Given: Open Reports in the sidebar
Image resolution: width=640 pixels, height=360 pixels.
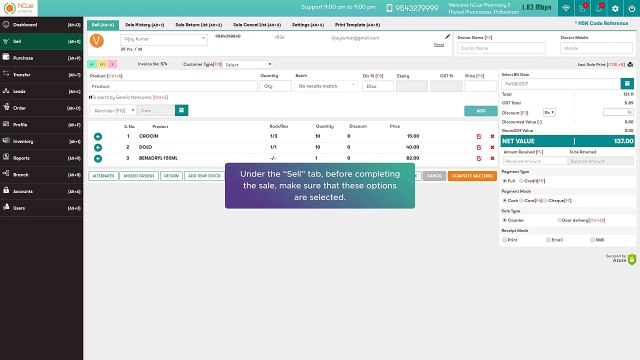Looking at the screenshot, I should pos(41,158).
